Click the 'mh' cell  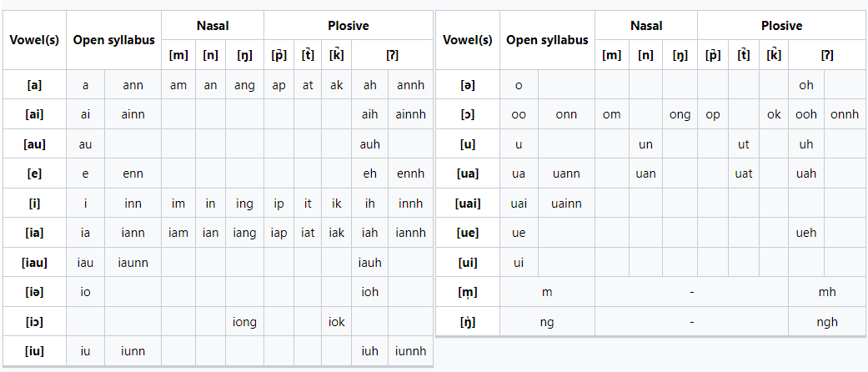click(x=827, y=292)
